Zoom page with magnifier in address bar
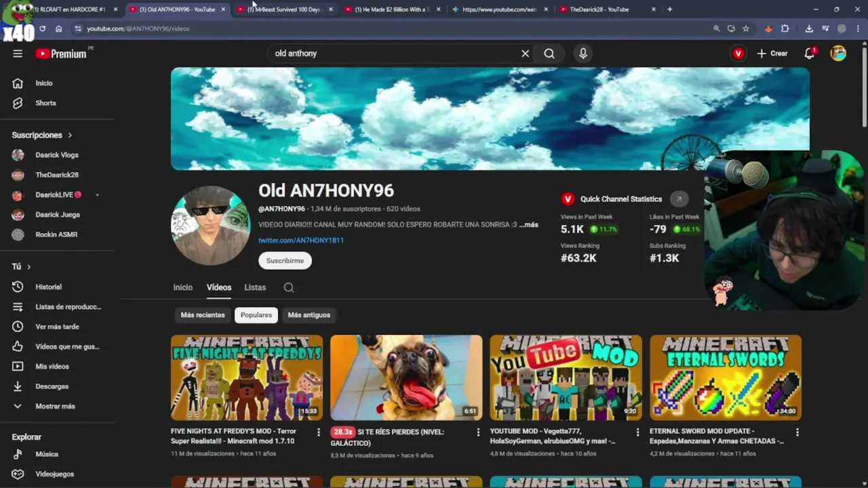 point(717,28)
